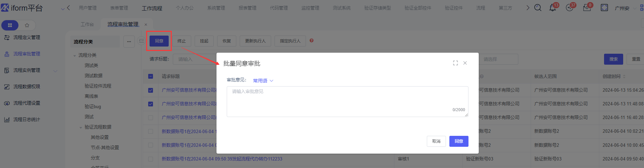Screen dimensions: 644x168
Task: Click the inbox icon with 0 badge
Action: [x=587, y=8]
